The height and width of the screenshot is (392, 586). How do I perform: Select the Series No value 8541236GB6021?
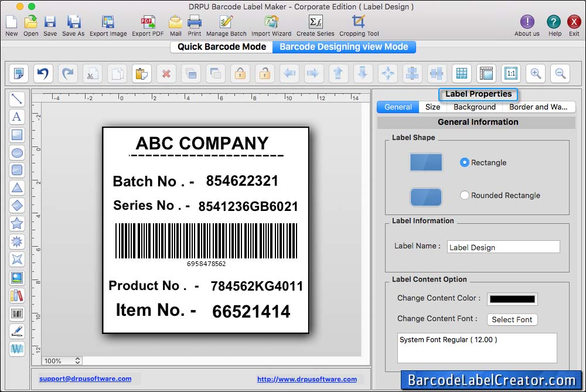coord(248,206)
